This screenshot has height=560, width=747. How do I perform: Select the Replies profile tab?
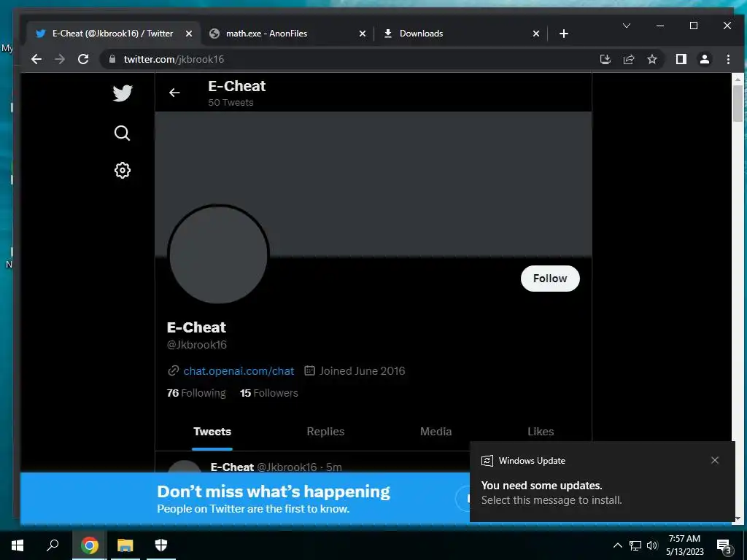[325, 432]
